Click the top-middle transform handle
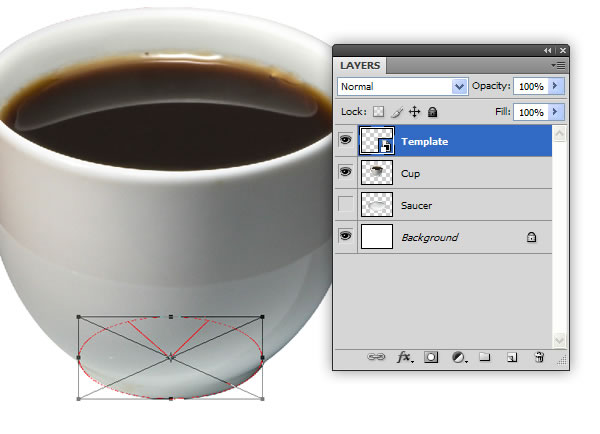 pos(171,317)
